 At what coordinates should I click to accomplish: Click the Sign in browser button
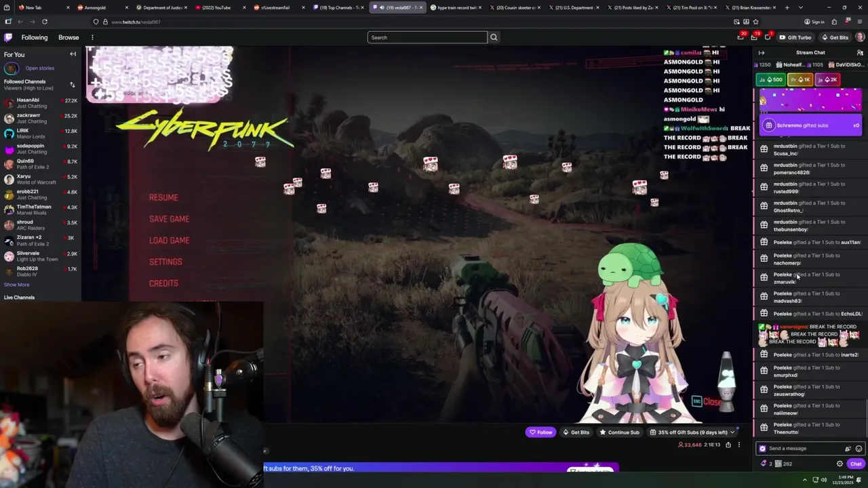pyautogui.click(x=814, y=22)
